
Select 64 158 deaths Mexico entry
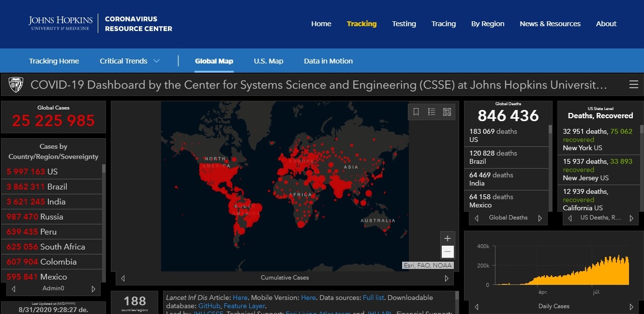click(x=507, y=201)
